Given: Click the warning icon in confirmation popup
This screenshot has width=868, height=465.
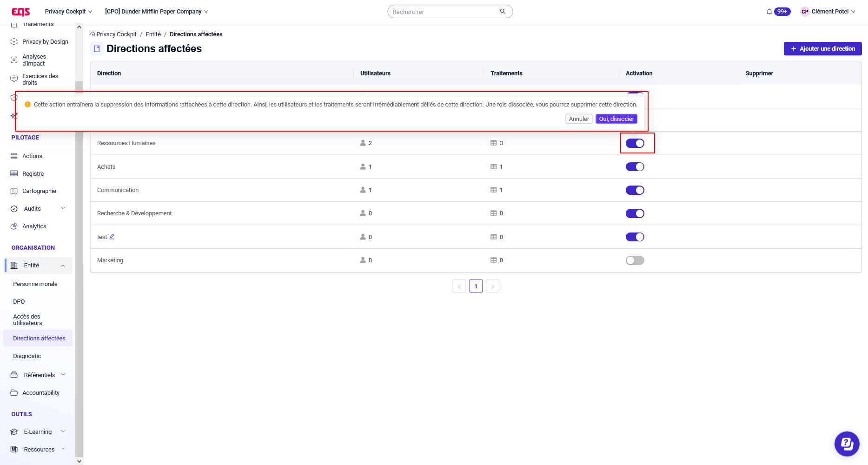Looking at the screenshot, I should tap(27, 105).
